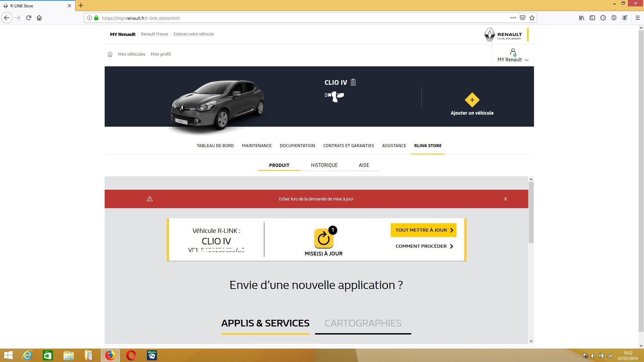Click the 'MISE(S) À JOUR' label
The image size is (644, 362).
click(324, 254)
